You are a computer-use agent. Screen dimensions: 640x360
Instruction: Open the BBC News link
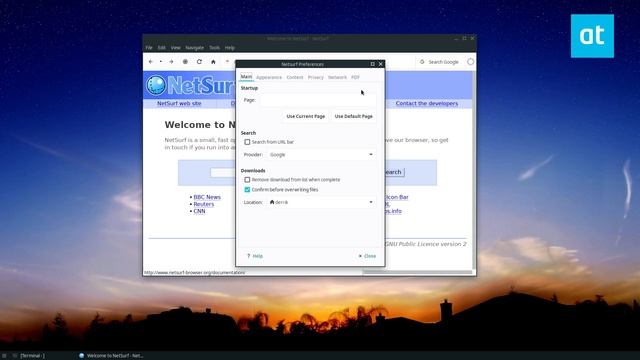(207, 197)
